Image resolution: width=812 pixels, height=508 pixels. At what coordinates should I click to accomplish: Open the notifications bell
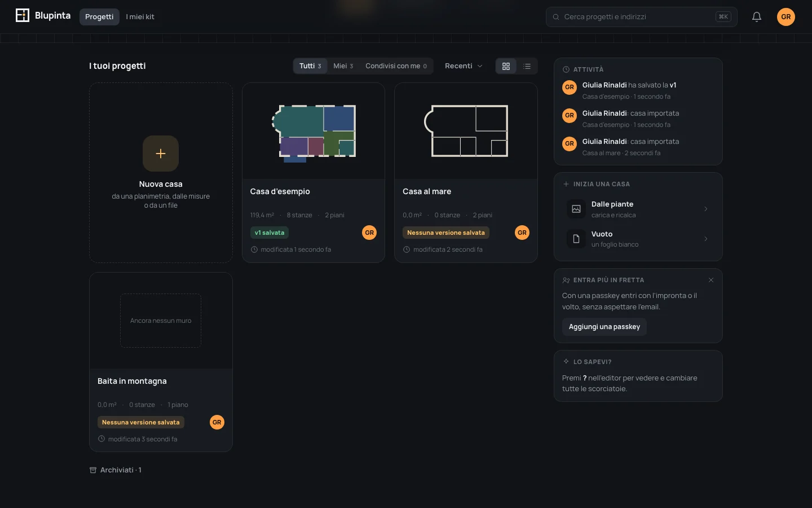click(757, 17)
